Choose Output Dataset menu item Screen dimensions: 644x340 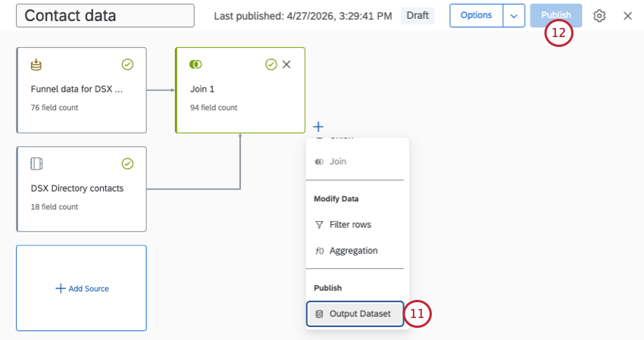355,314
